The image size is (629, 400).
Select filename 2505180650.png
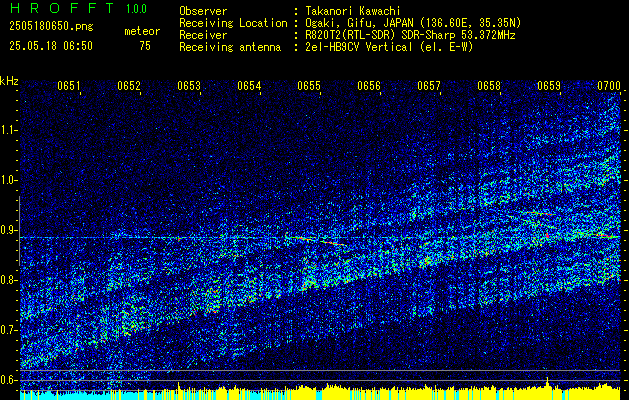pyautogui.click(x=51, y=27)
